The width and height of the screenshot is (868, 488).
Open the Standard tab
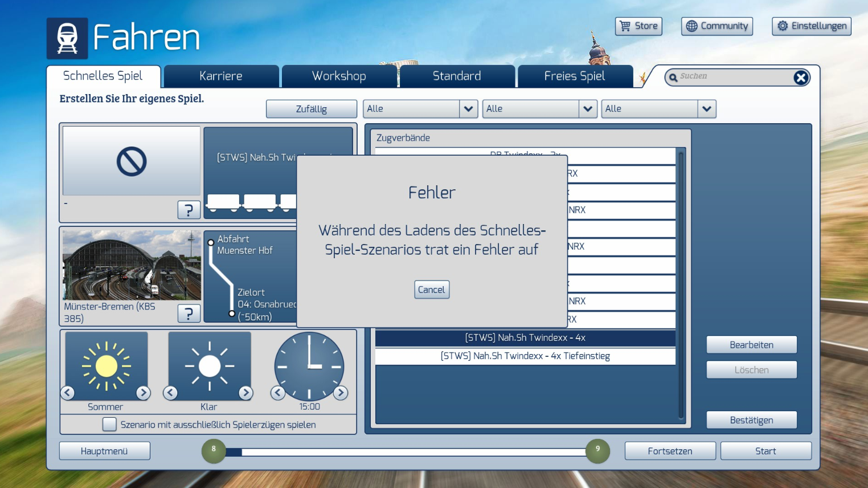coord(457,76)
